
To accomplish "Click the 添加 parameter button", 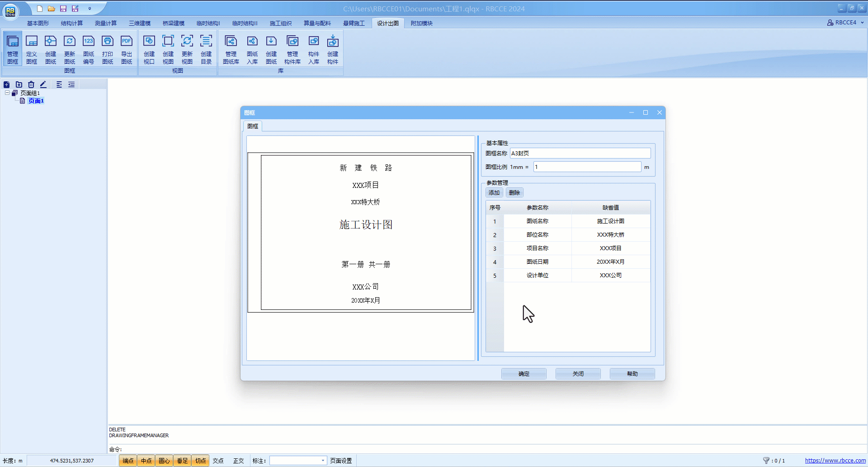I will click(494, 192).
